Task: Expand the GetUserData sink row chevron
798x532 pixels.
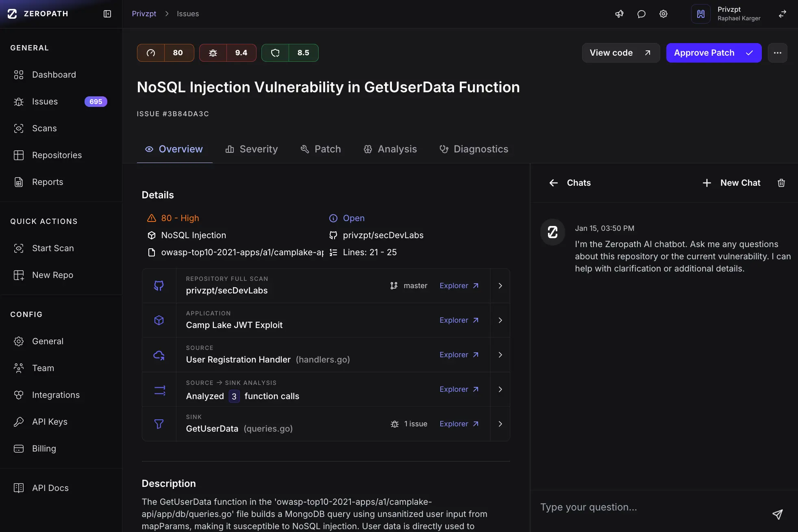Action: click(x=500, y=424)
